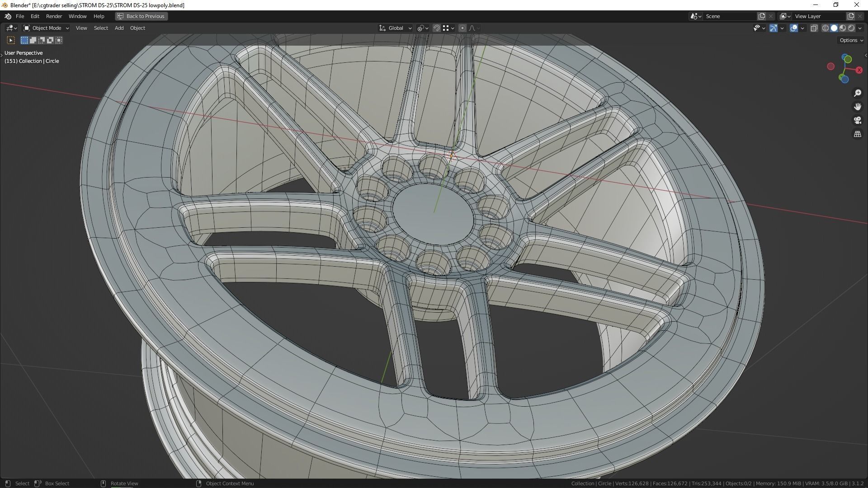Switch perspective/orthographic with grid icon
Image resolution: width=868 pixels, height=488 pixels.
click(x=858, y=134)
